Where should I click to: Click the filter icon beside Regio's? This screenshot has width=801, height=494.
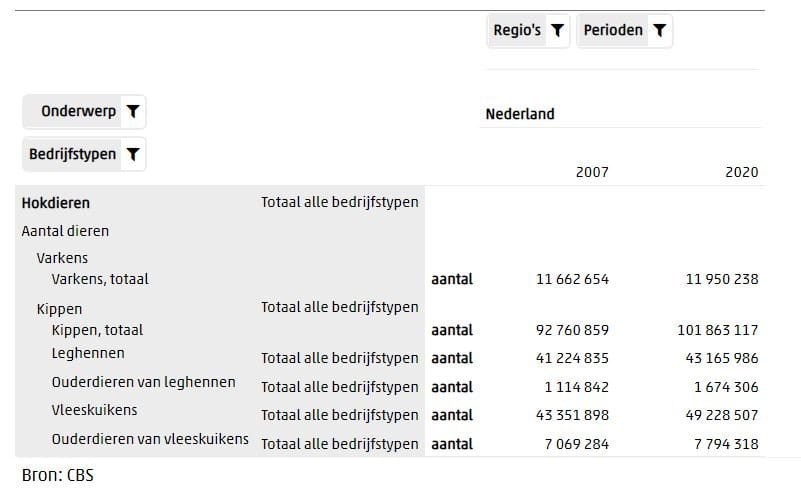click(x=558, y=31)
